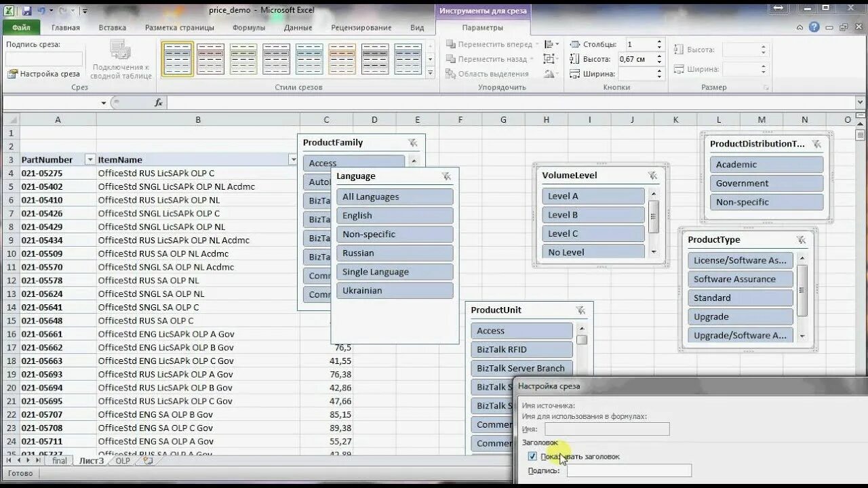Switch to the OLP sheet tab
868x488 pixels.
tap(122, 461)
